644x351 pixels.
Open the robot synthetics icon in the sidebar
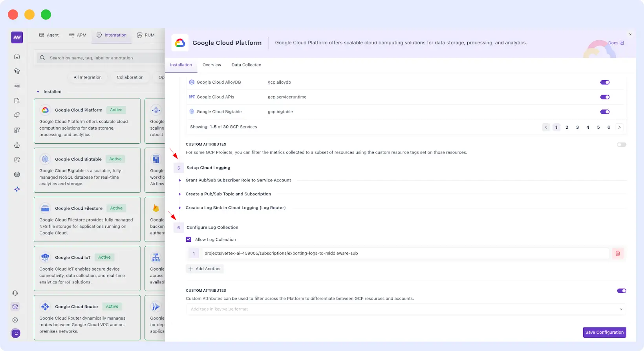click(17, 145)
